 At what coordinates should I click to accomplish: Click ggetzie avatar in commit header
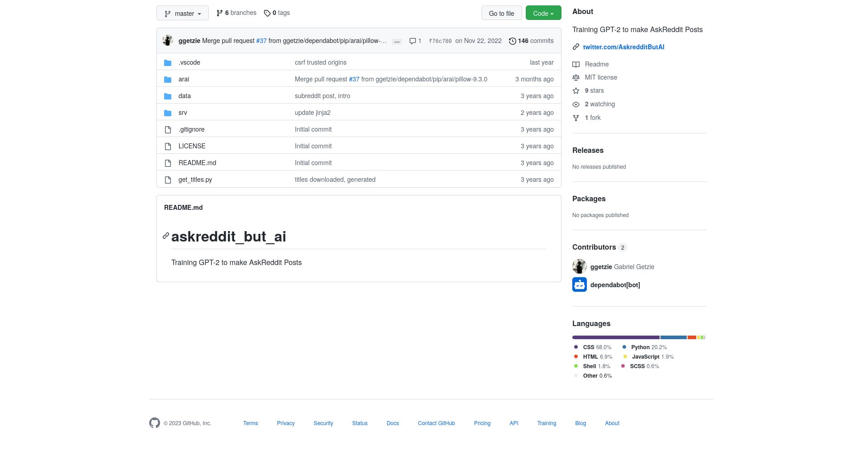pos(168,41)
